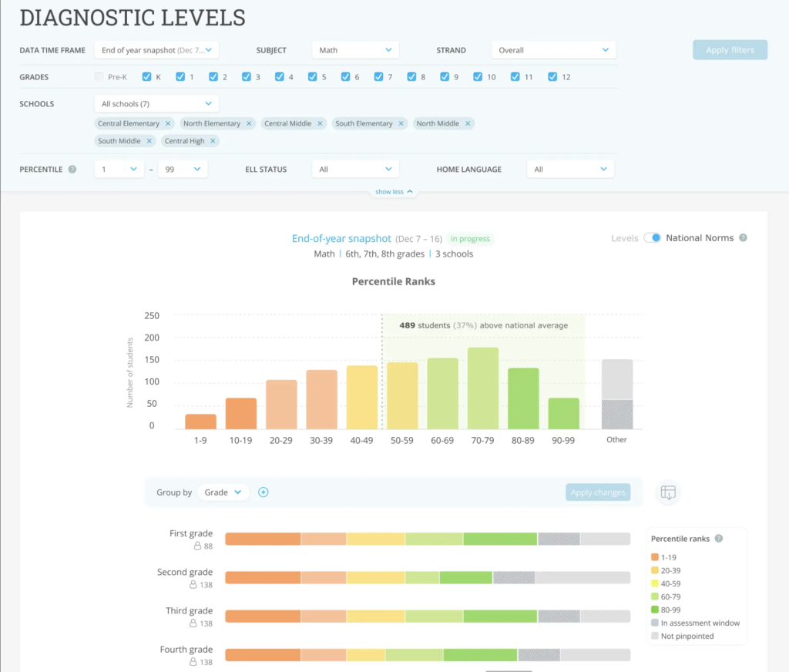This screenshot has width=789, height=672.
Task: Click the 20-29 percentile bar
Action: 281,405
